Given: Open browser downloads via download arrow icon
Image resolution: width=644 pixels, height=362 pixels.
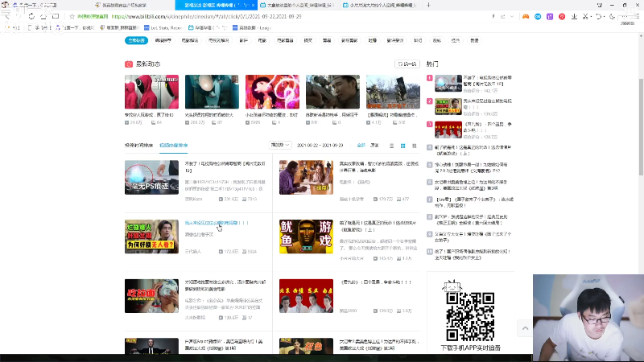Looking at the screenshot, I should [574, 16].
